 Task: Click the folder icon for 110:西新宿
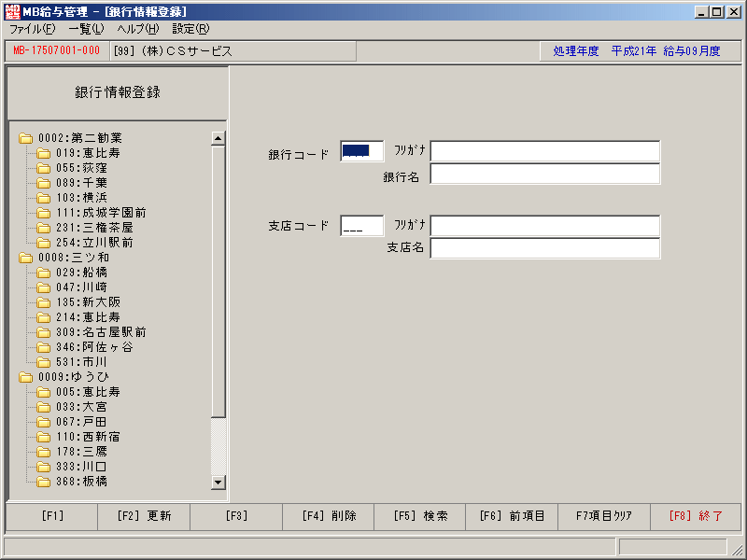pos(43,437)
